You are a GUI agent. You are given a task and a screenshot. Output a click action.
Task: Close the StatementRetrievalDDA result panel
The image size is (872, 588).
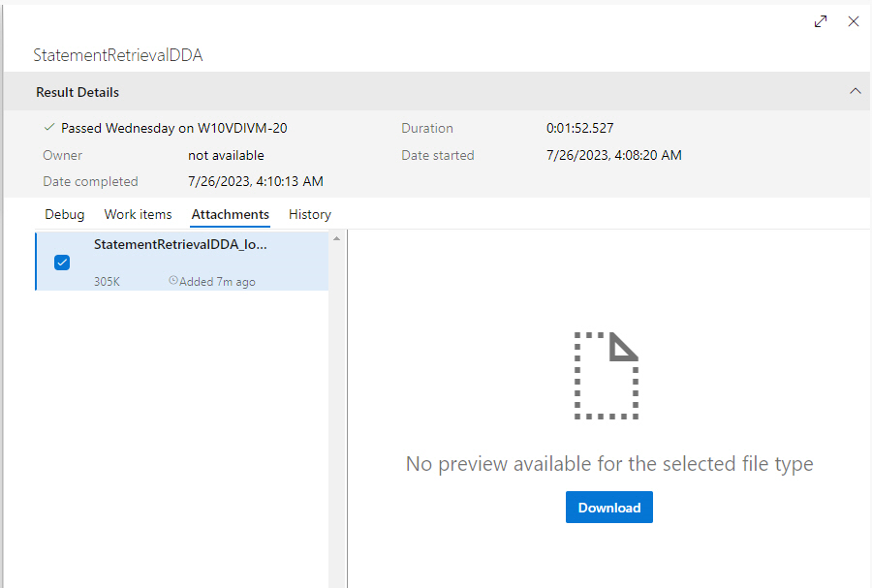click(854, 21)
